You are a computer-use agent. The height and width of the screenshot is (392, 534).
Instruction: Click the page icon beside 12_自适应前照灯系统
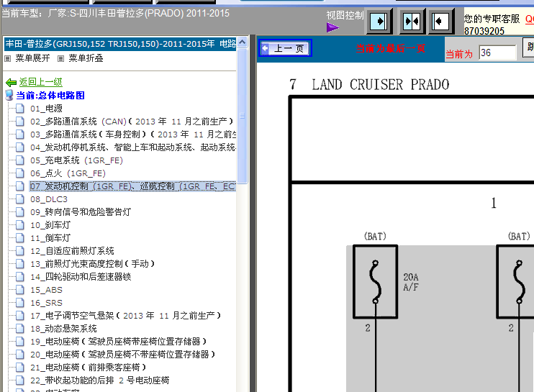click(x=20, y=251)
